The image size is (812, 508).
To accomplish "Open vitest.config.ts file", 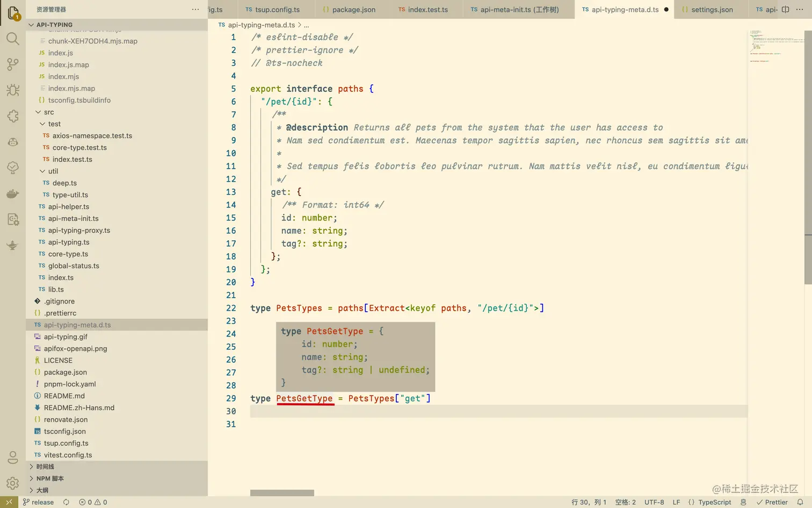I will (117, 455).
